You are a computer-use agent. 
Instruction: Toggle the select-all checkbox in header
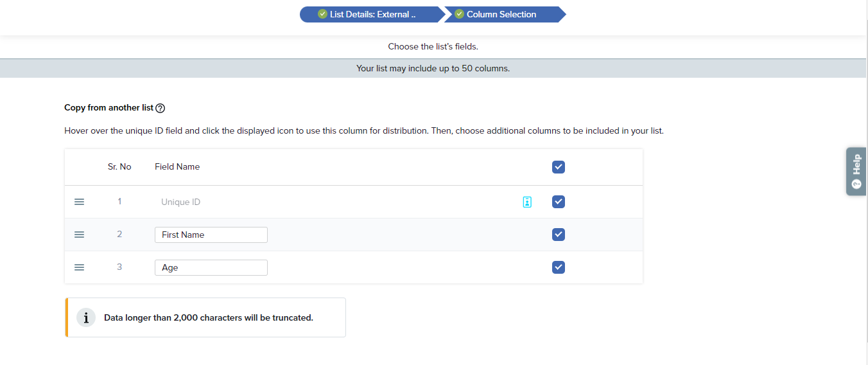coord(559,167)
